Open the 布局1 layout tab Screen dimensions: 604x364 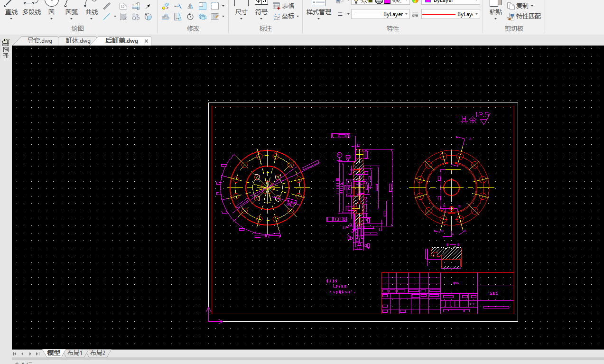click(x=74, y=353)
